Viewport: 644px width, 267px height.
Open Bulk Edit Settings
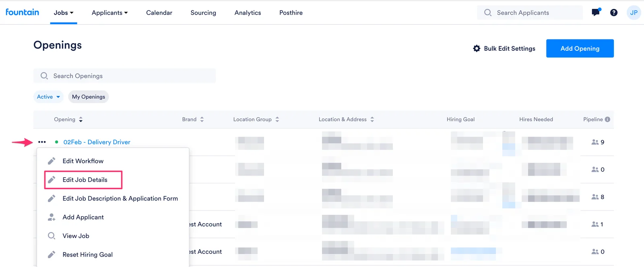click(504, 48)
